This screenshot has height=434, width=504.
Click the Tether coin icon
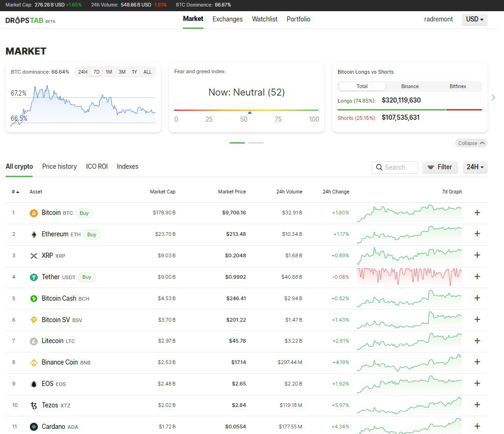point(34,277)
